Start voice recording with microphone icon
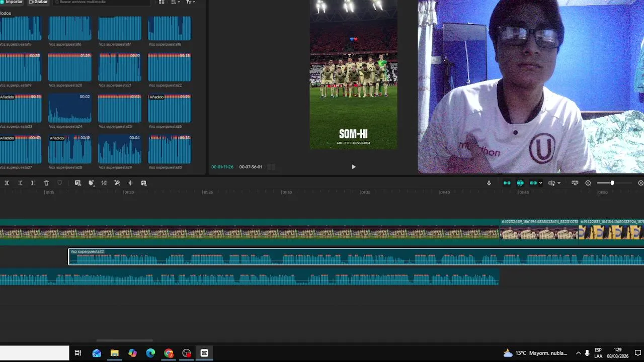Screen dimensions: 644x362 point(489,183)
